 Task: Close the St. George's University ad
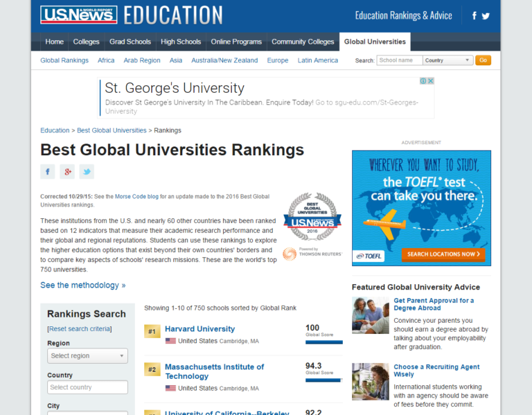pos(431,81)
